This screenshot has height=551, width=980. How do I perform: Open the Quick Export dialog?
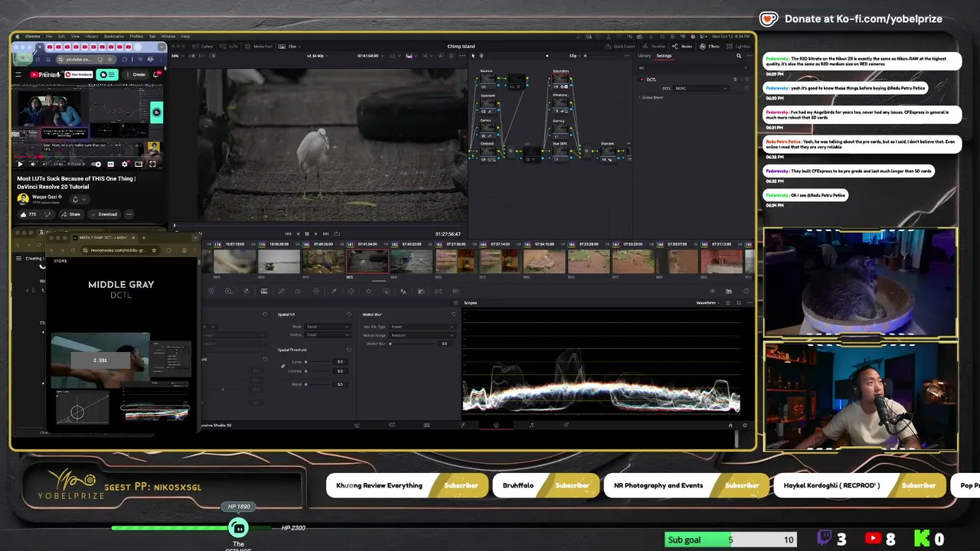(x=620, y=47)
